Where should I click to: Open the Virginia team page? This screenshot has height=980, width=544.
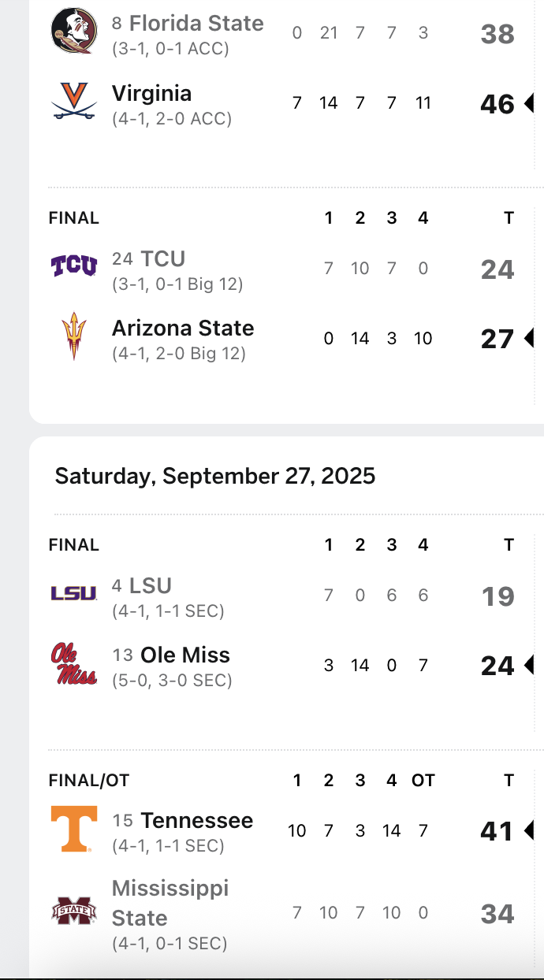(151, 94)
